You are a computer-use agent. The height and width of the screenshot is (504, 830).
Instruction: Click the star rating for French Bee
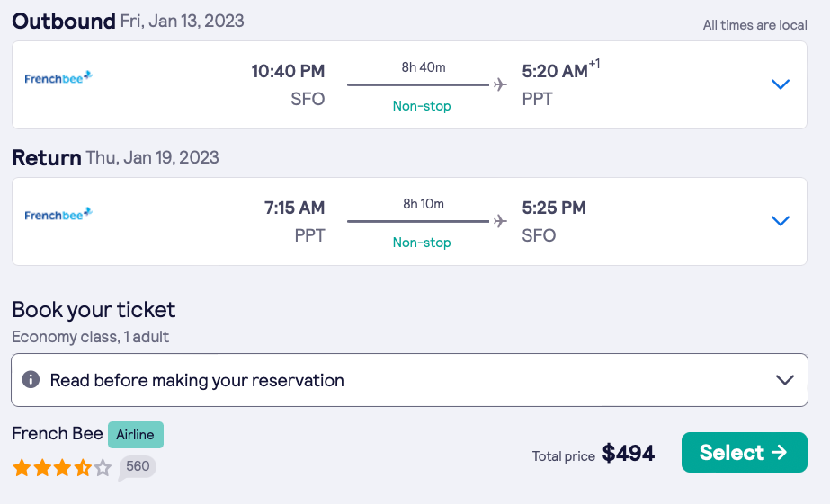[61, 468]
